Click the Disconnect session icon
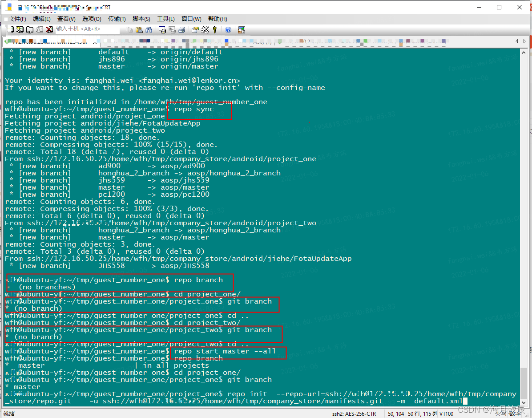The image size is (532, 418). (48, 30)
